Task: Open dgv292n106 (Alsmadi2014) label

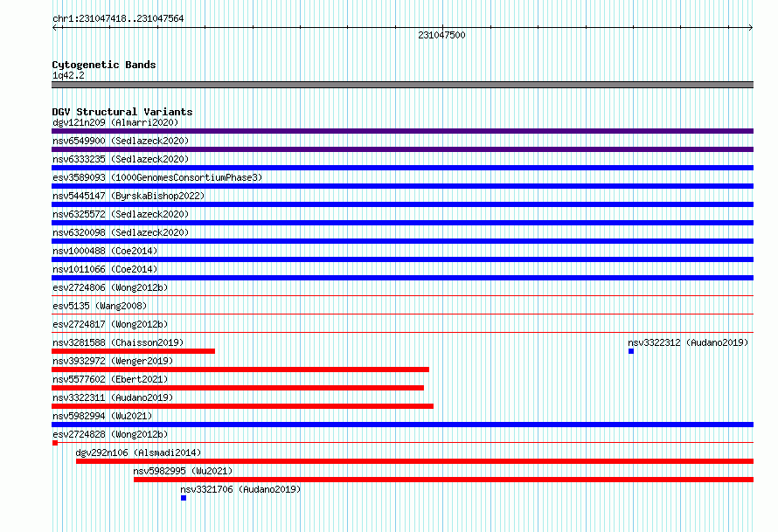Action: click(x=138, y=453)
